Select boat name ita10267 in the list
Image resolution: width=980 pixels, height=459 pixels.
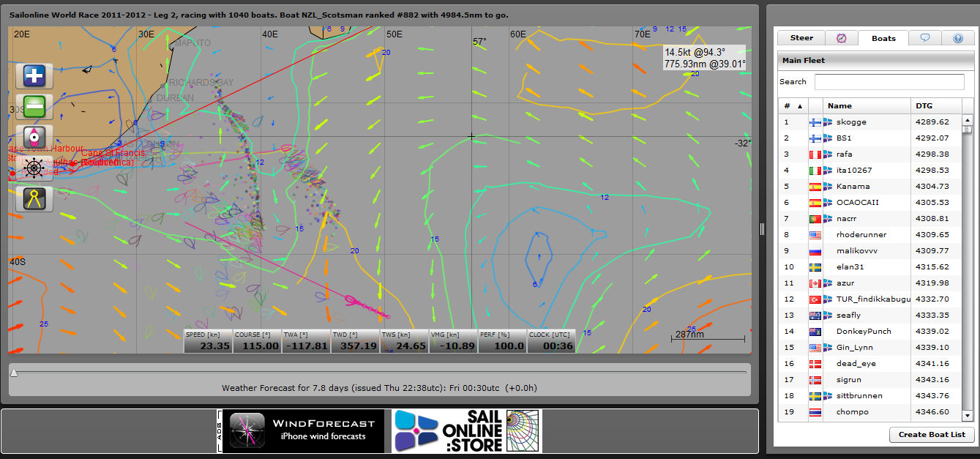pyautogui.click(x=854, y=171)
